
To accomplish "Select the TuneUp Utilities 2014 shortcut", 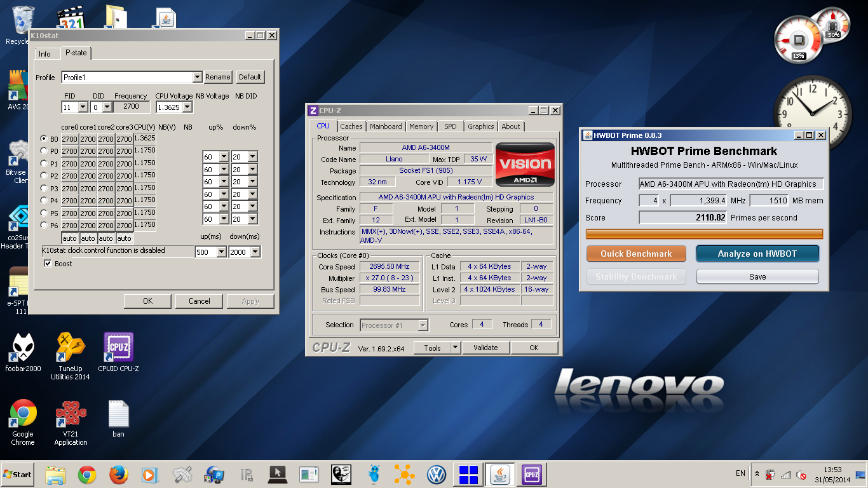I will [x=71, y=356].
